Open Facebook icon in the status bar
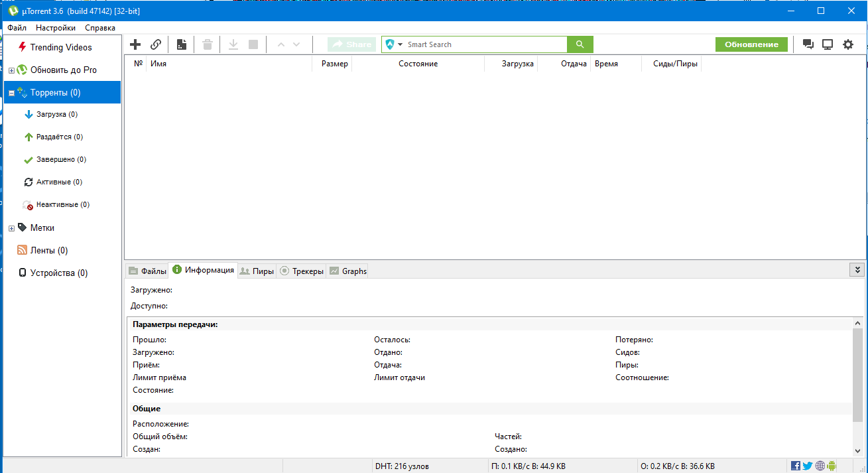Viewport: 868px width, 473px height. [x=796, y=466]
